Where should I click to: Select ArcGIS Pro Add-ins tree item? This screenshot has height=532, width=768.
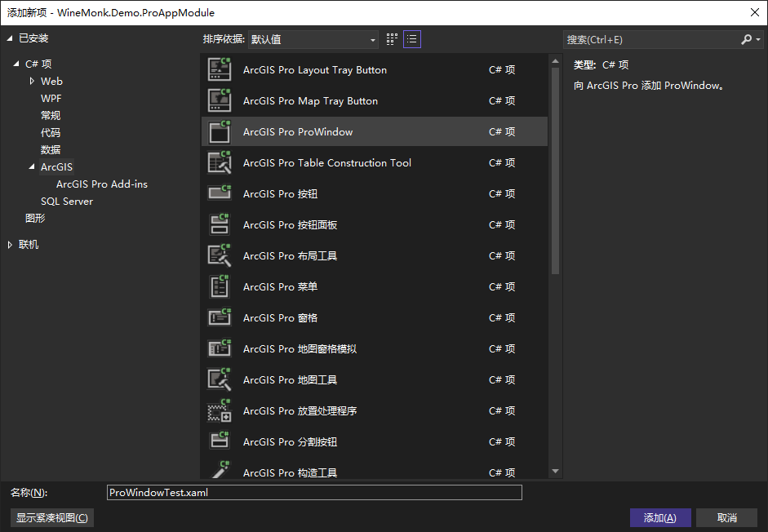[102, 184]
